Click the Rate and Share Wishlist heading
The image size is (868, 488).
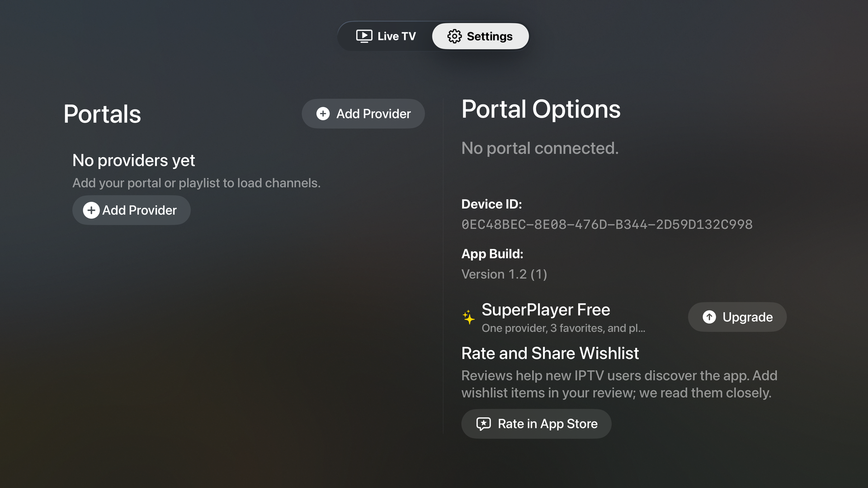tap(550, 353)
